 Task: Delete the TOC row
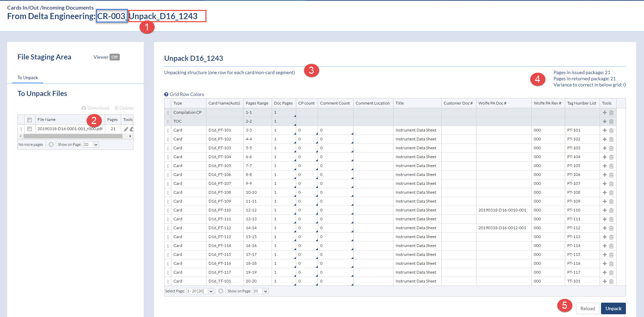click(611, 122)
